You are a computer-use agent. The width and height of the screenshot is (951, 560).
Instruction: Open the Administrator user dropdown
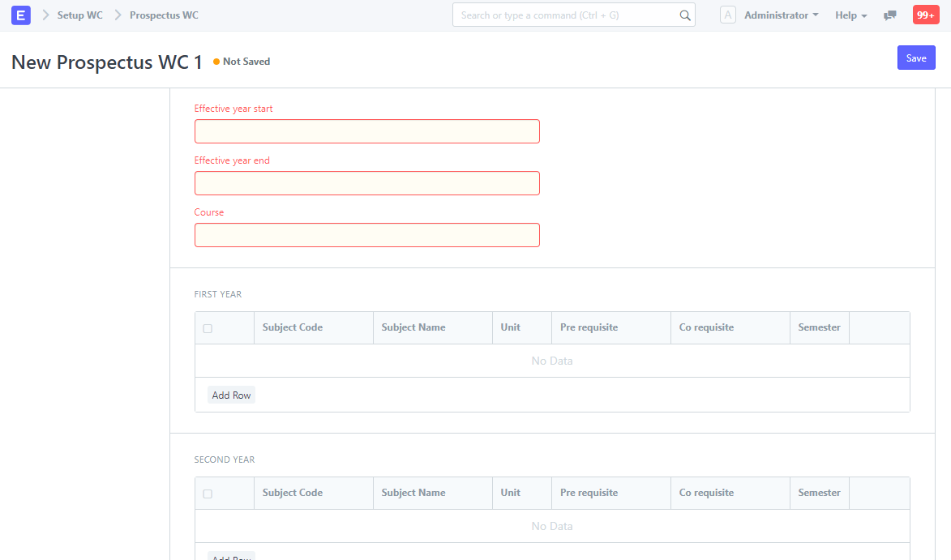tap(782, 15)
